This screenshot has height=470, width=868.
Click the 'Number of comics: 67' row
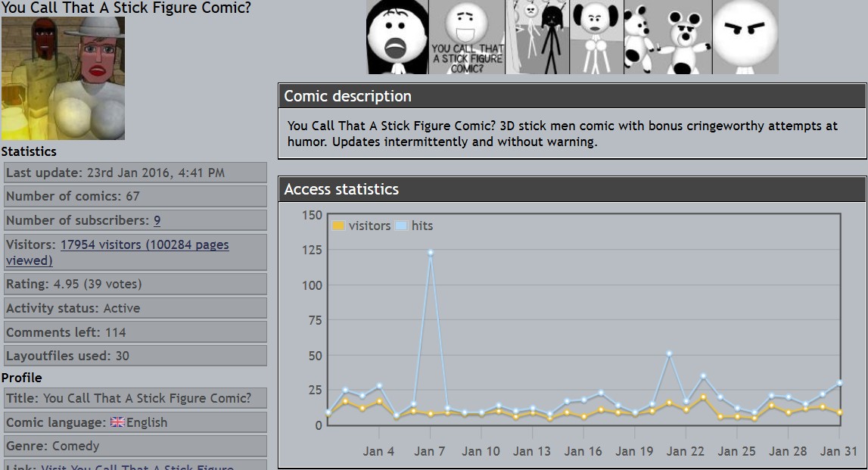135,196
